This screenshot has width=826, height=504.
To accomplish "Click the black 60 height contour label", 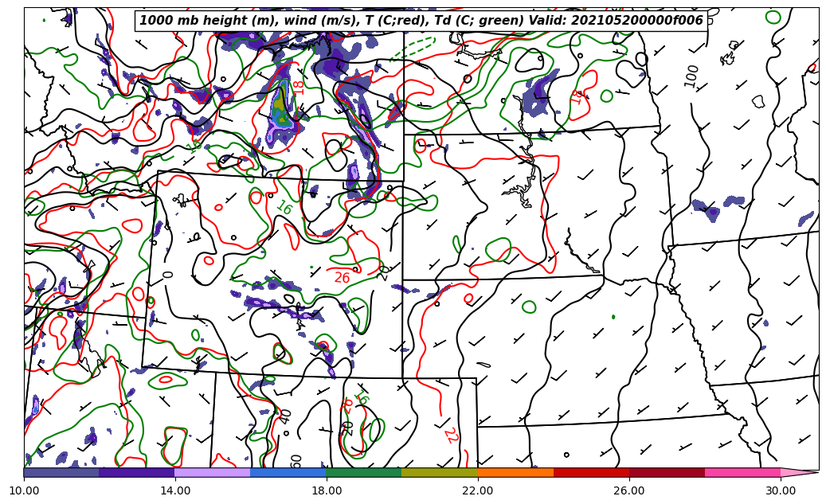I will (296, 461).
